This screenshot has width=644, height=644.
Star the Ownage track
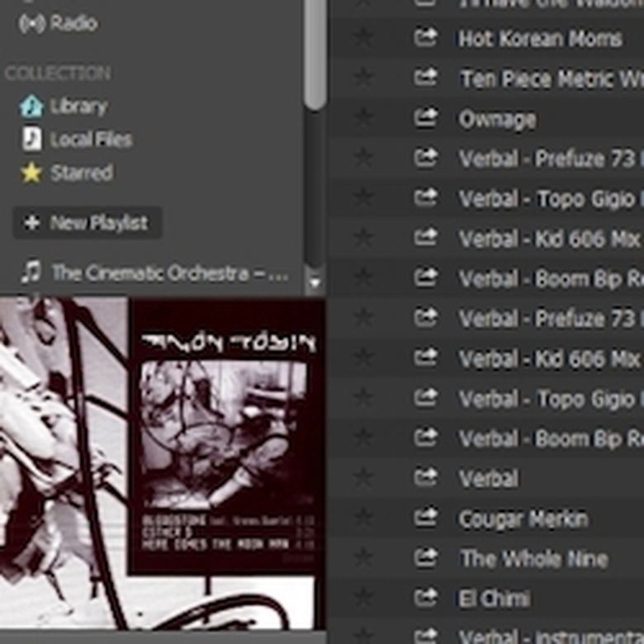[x=363, y=119]
